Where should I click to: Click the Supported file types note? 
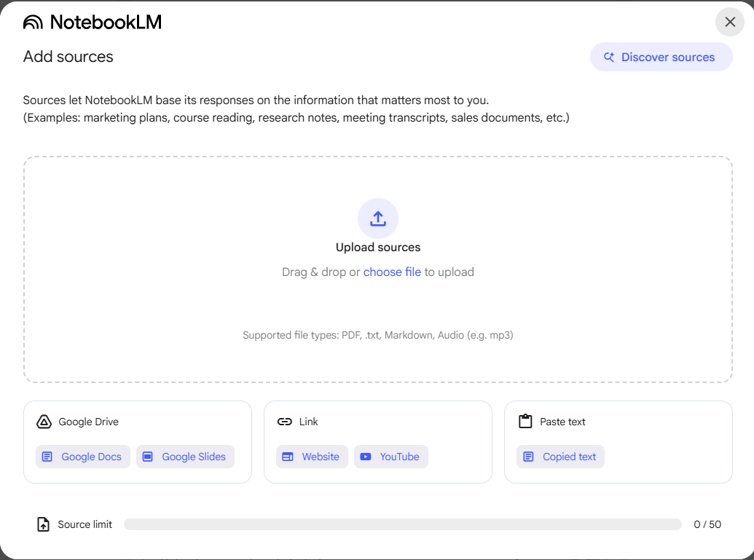pos(378,335)
